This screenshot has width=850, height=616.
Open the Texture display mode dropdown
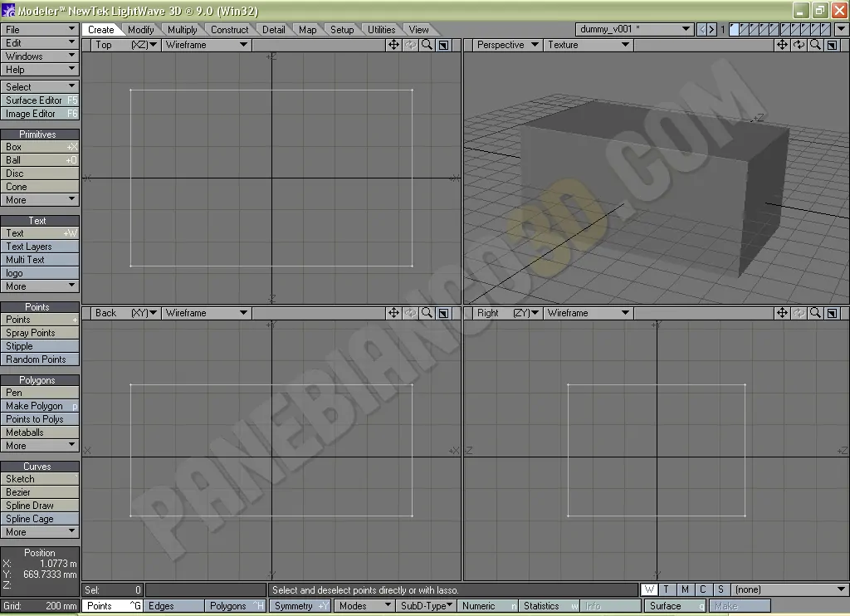(x=589, y=45)
